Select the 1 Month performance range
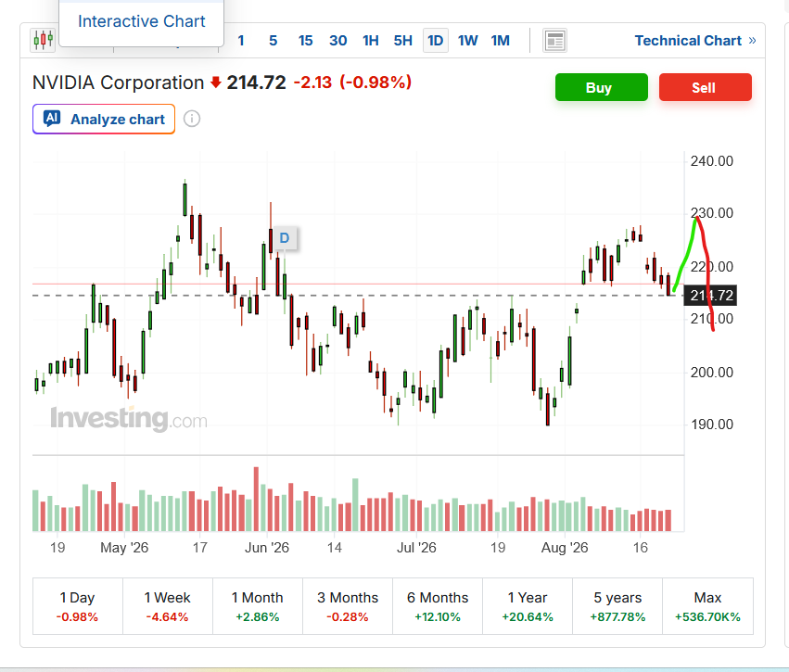Image resolution: width=789 pixels, height=672 pixels. [x=257, y=606]
